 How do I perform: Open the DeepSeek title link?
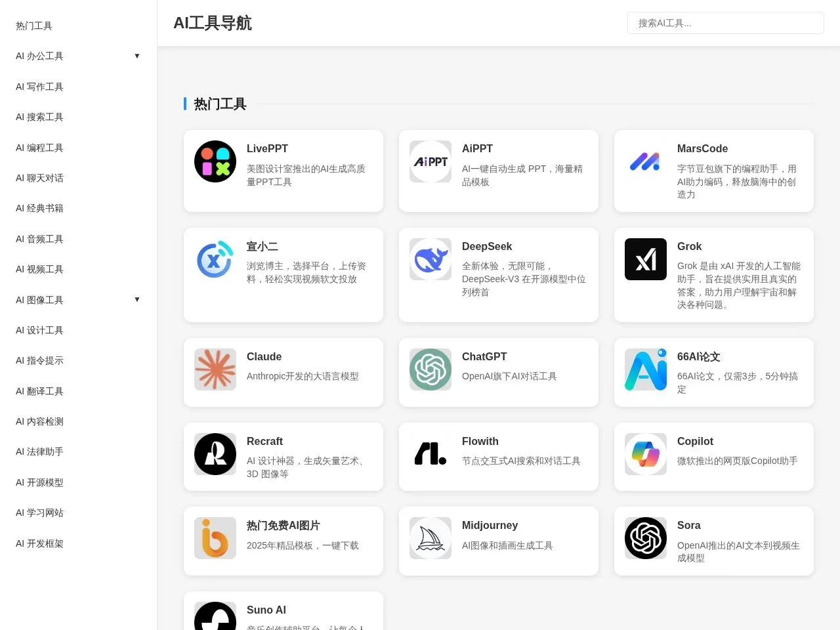tap(487, 247)
